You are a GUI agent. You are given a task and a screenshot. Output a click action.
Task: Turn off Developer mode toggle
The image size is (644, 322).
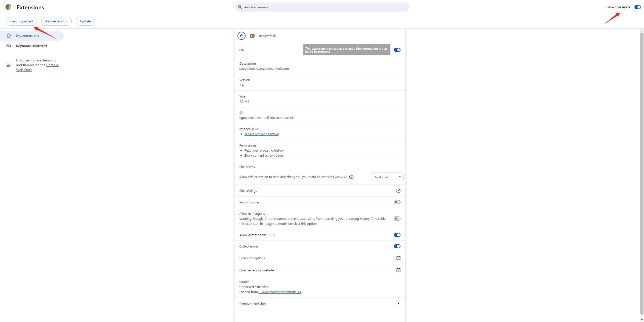637,7
